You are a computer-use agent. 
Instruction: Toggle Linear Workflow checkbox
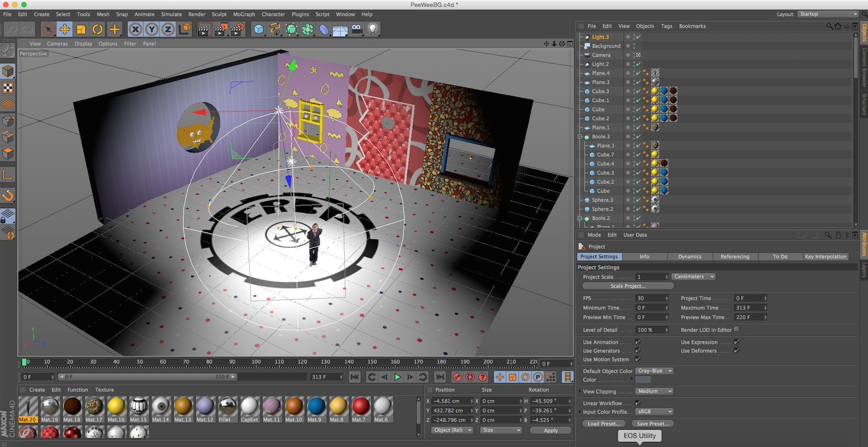[637, 403]
